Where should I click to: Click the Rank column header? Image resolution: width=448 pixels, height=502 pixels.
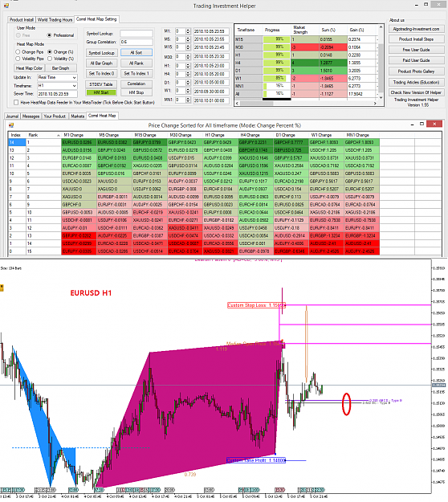[x=43, y=135]
